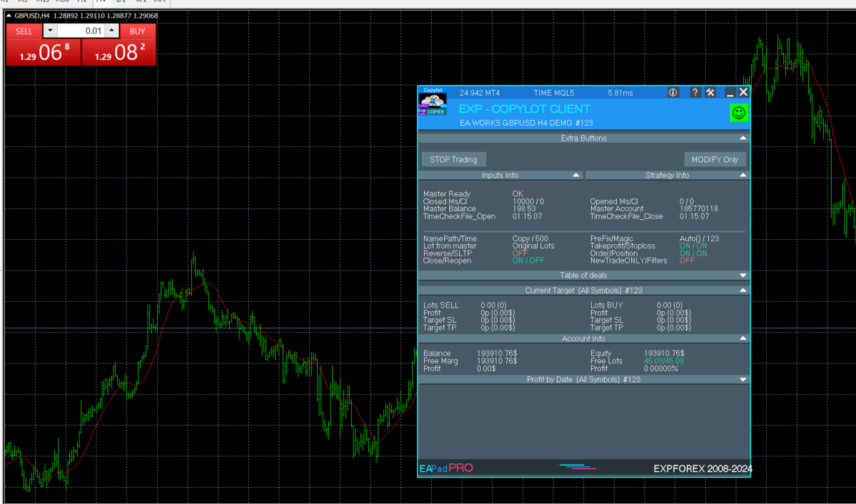This screenshot has width=856, height=504.
Task: Click the Lots BUY label
Action: pyautogui.click(x=607, y=306)
